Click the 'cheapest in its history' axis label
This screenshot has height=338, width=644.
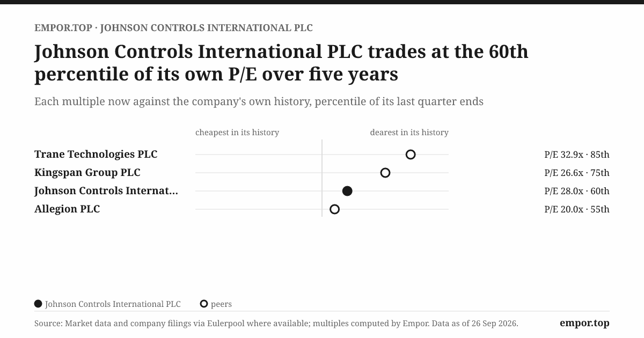coord(237,132)
